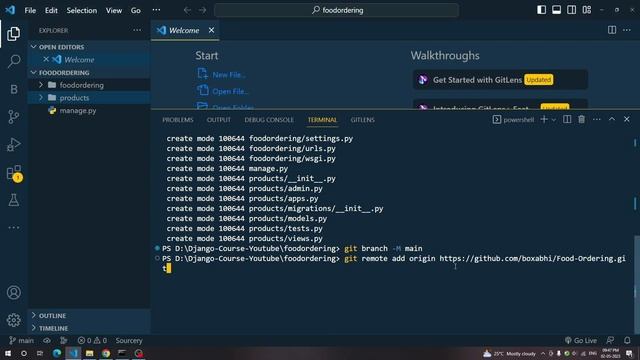Show additional views ellipsis in activity bar

pos(13,227)
